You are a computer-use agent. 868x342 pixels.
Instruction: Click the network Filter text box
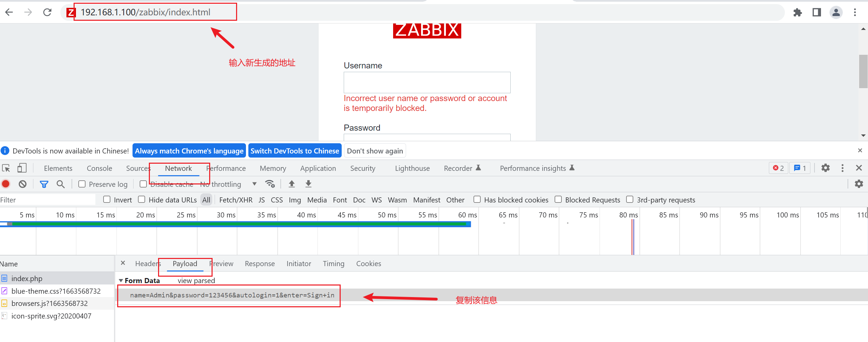click(x=48, y=200)
